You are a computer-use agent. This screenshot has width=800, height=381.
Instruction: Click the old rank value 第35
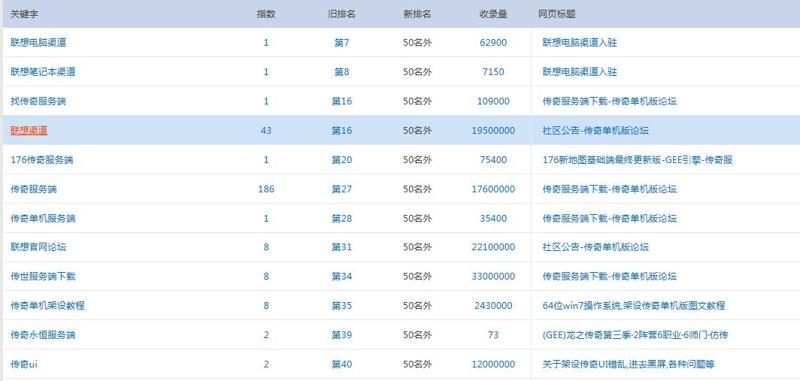(x=341, y=306)
